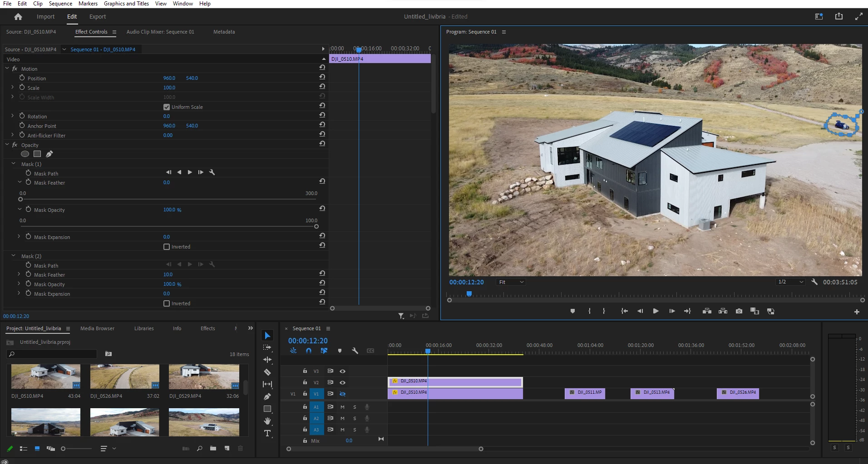
Task: Switch to the Media Browser tab
Action: click(97, 328)
